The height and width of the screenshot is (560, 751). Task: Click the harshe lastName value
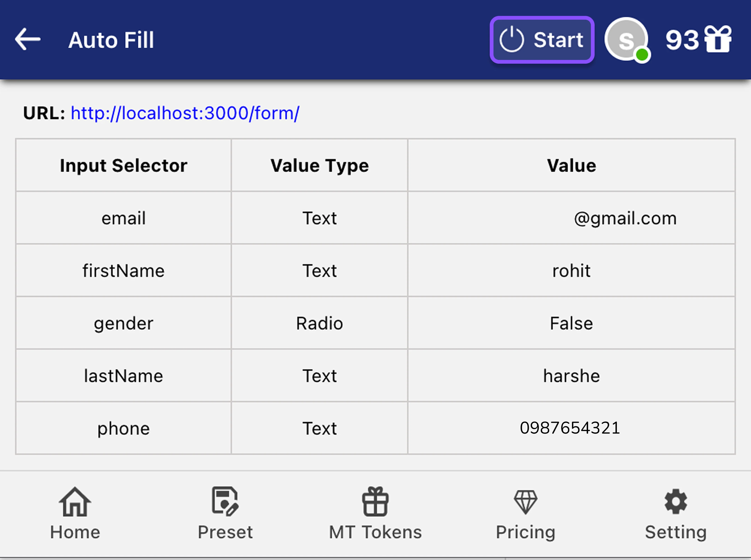[571, 376]
